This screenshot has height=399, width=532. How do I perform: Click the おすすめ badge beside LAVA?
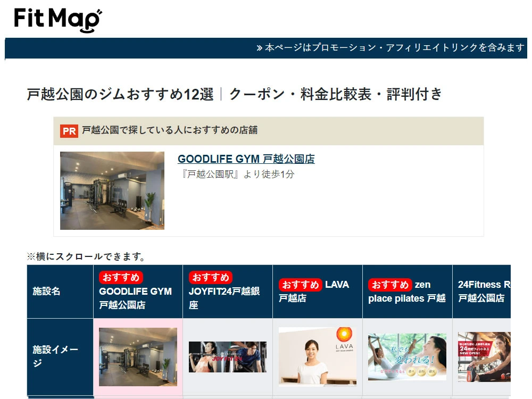point(301,285)
